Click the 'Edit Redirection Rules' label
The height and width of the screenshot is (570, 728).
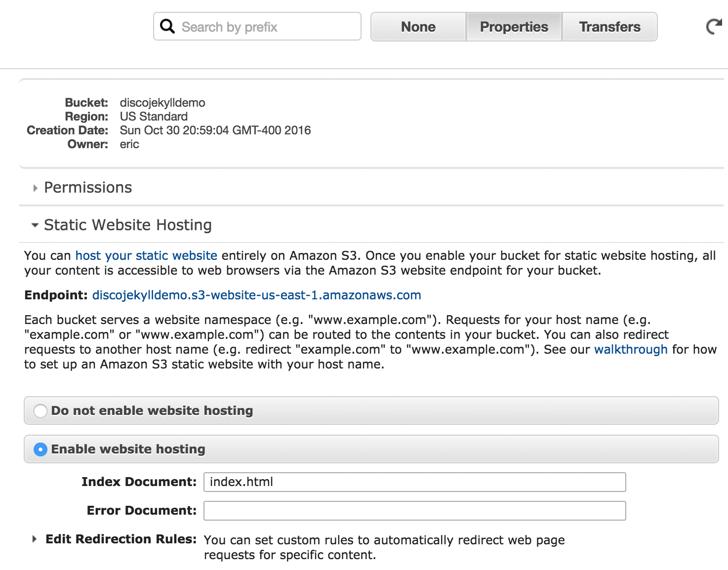121,539
